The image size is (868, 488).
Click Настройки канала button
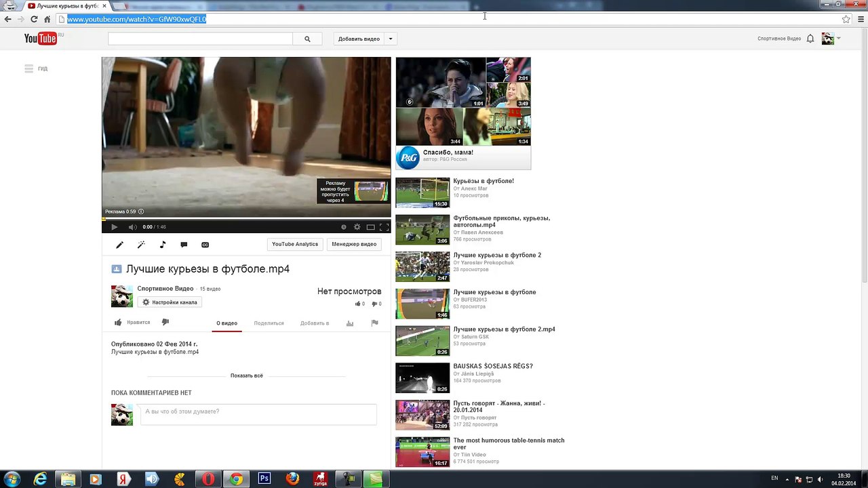pyautogui.click(x=170, y=302)
